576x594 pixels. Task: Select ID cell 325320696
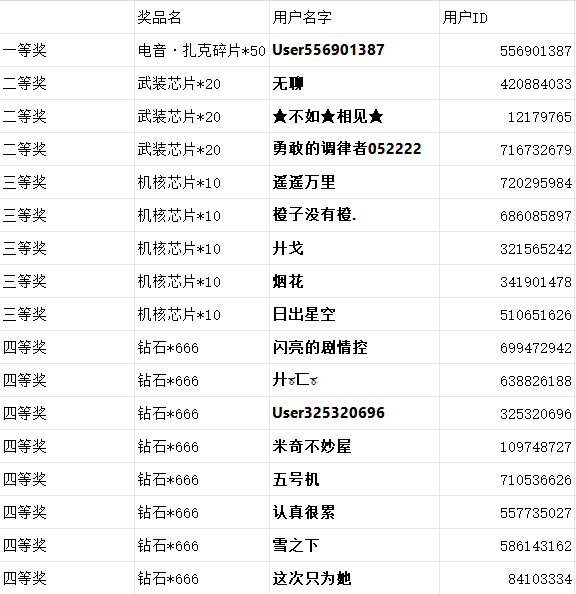(x=507, y=413)
